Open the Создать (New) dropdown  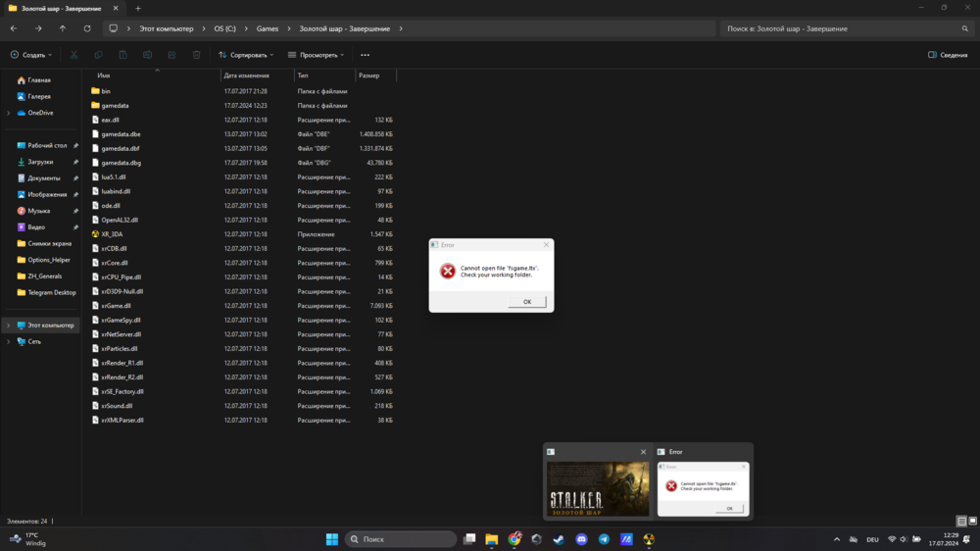pyautogui.click(x=30, y=55)
